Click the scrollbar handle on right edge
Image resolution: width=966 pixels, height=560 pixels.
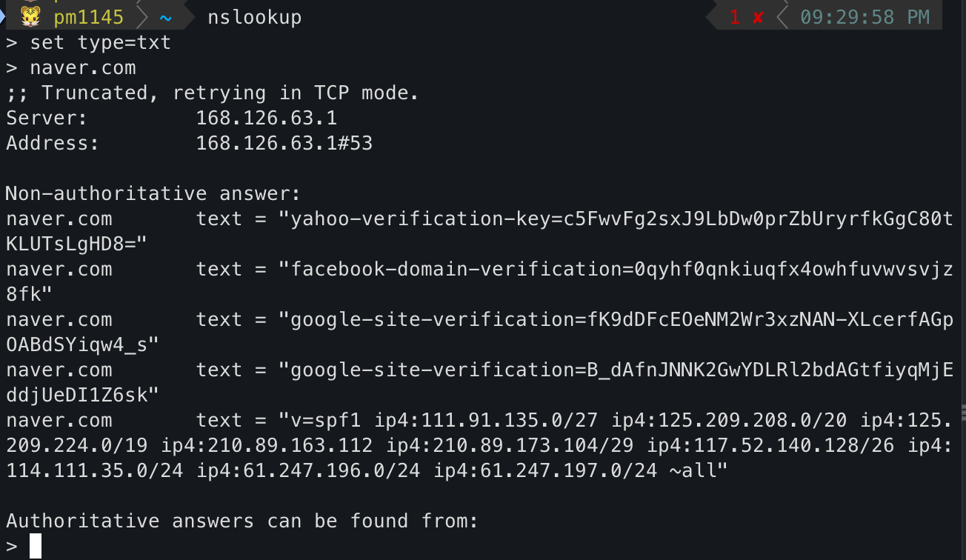click(x=963, y=413)
